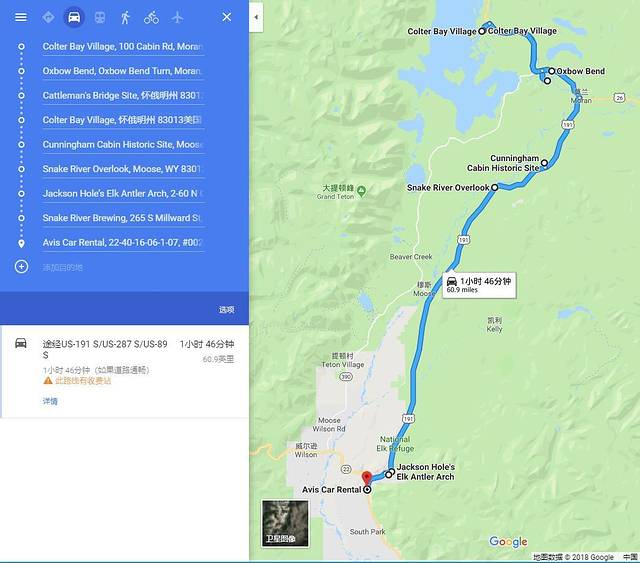Click the red Avis destination pin
Viewport: 640px width, 563px height.
tap(367, 478)
